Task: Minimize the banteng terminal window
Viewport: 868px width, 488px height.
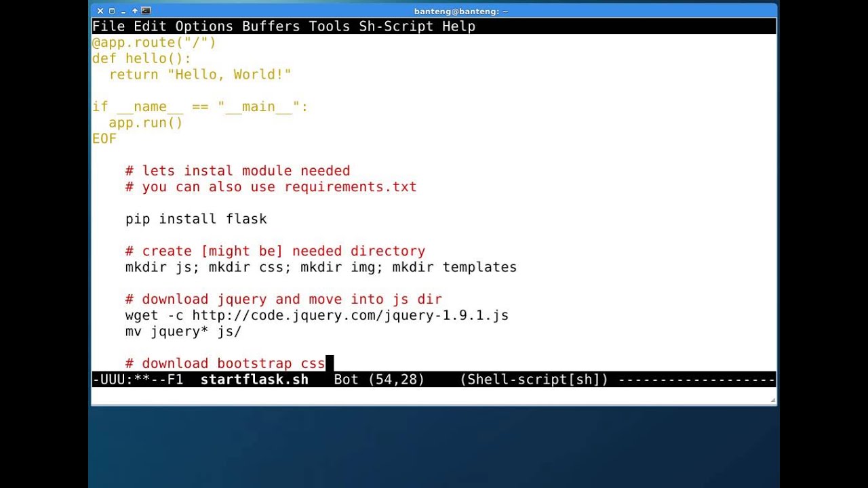Action: [123, 12]
